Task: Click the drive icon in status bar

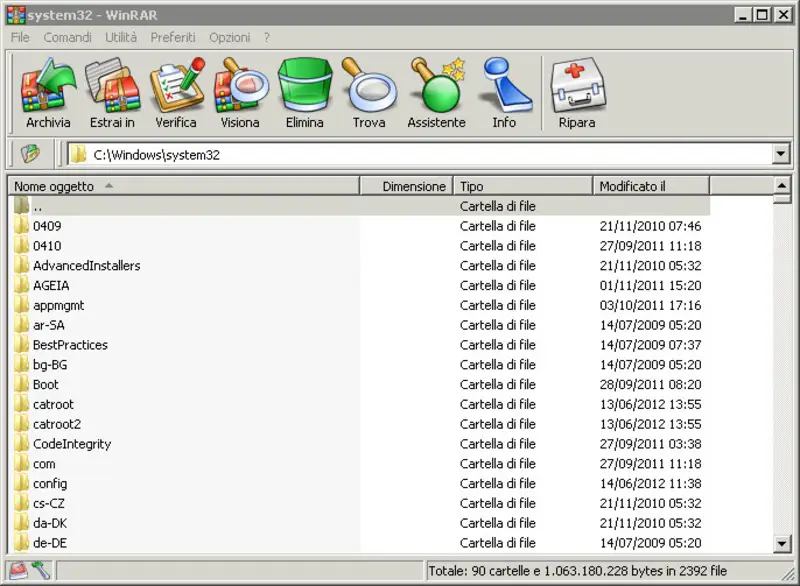Action: point(18,570)
